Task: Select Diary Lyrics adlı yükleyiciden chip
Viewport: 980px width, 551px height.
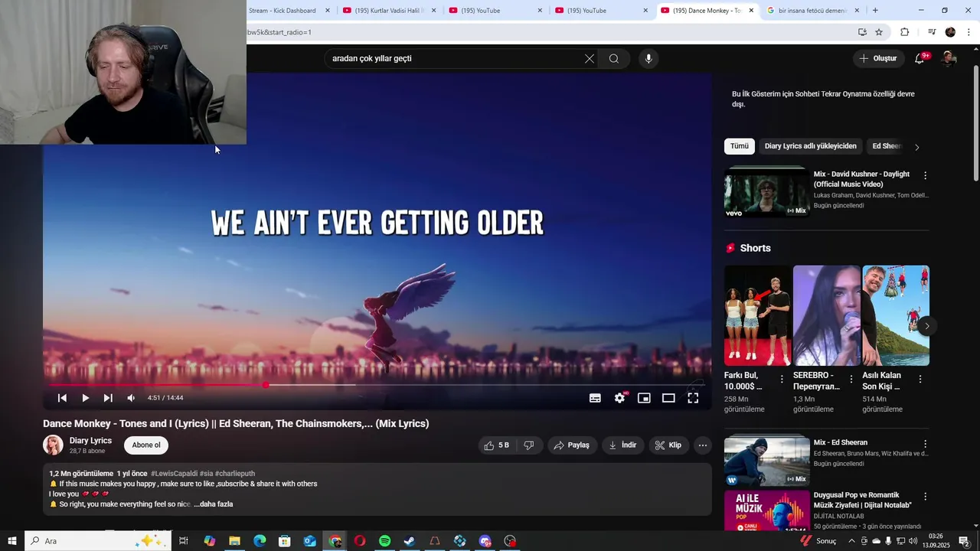Action: point(810,146)
